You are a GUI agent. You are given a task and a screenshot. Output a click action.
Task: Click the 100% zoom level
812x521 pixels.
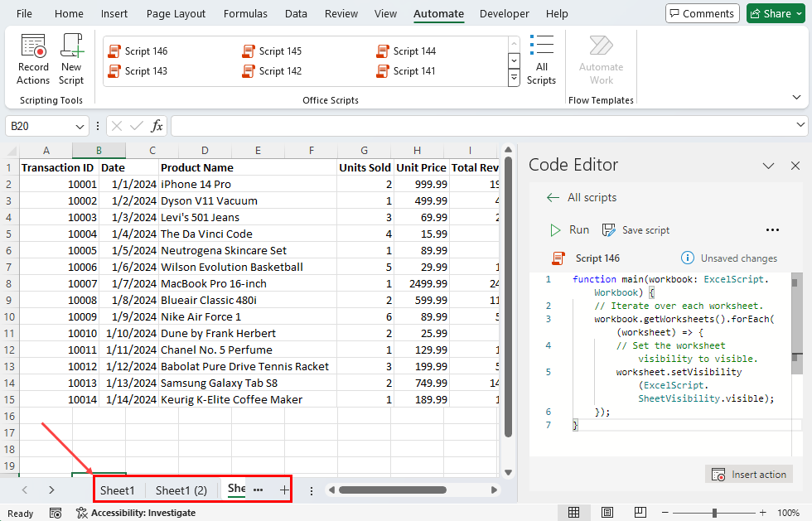click(x=788, y=513)
